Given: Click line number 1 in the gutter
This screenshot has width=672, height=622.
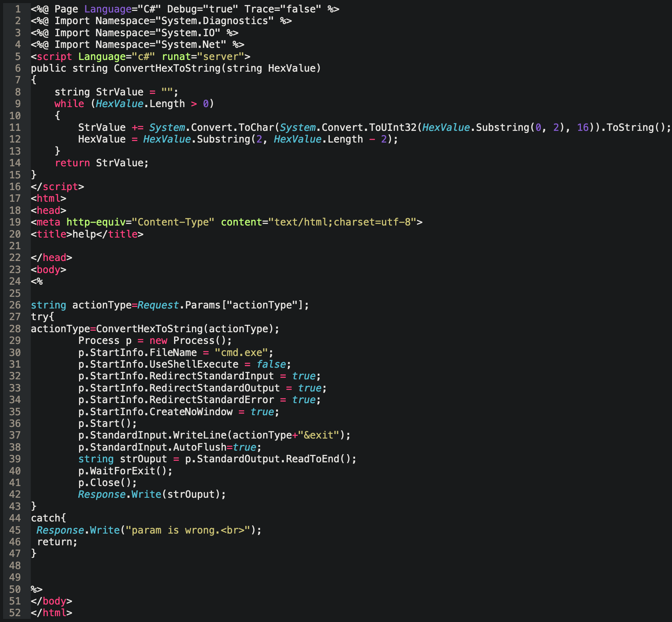Looking at the screenshot, I should tap(18, 9).
